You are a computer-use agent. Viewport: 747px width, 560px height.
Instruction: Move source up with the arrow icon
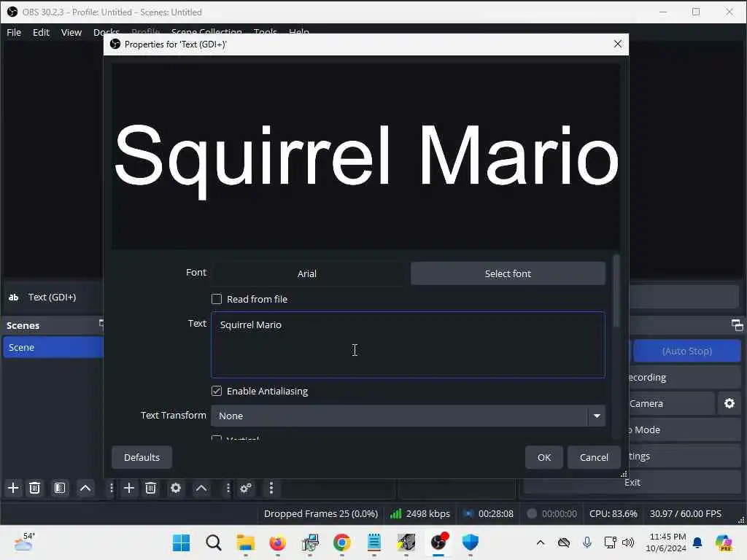click(201, 488)
